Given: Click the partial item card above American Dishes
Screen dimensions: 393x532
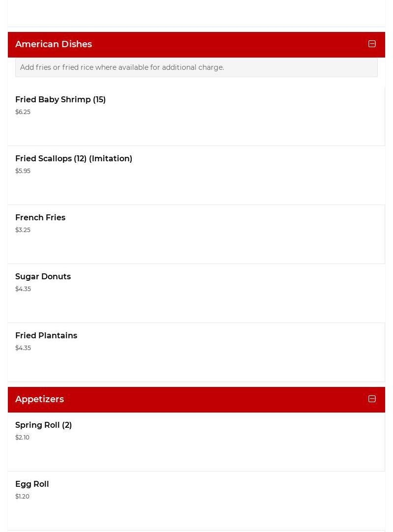Looking at the screenshot, I should [196, 13].
